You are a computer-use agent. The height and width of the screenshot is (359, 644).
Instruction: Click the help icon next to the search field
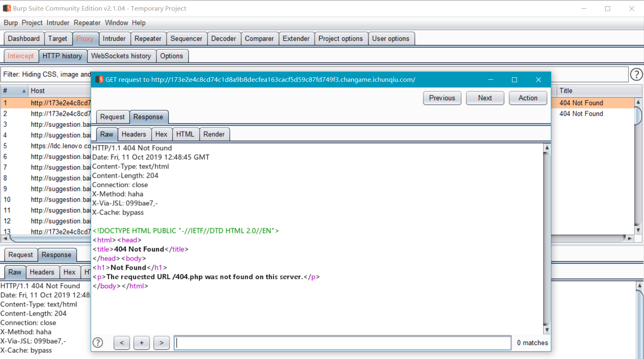(x=98, y=343)
